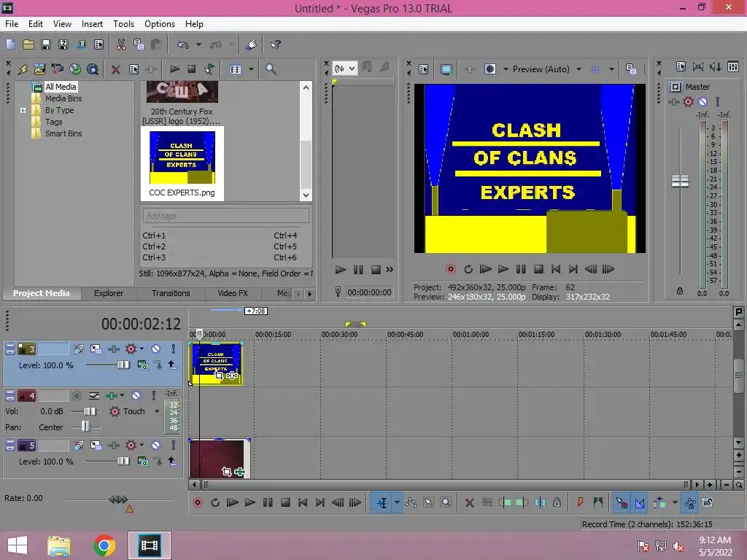This screenshot has width=747, height=560.
Task: Click the Level slider of track 3
Action: pos(123,365)
